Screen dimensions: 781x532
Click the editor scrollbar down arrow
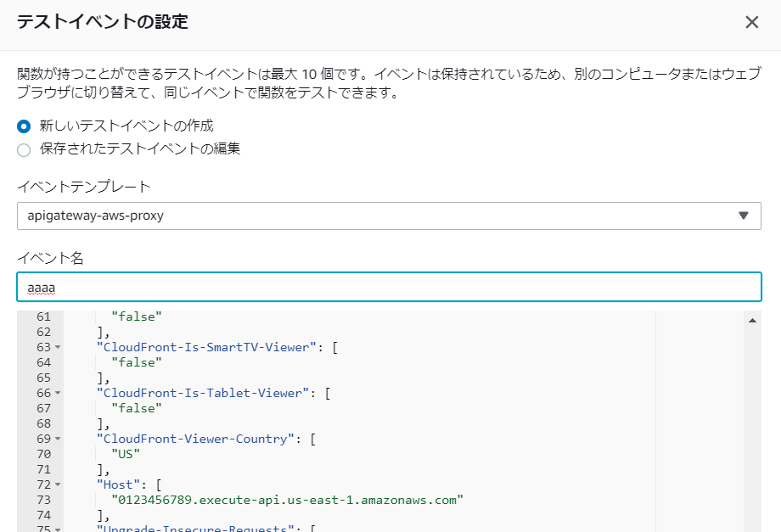click(750, 527)
